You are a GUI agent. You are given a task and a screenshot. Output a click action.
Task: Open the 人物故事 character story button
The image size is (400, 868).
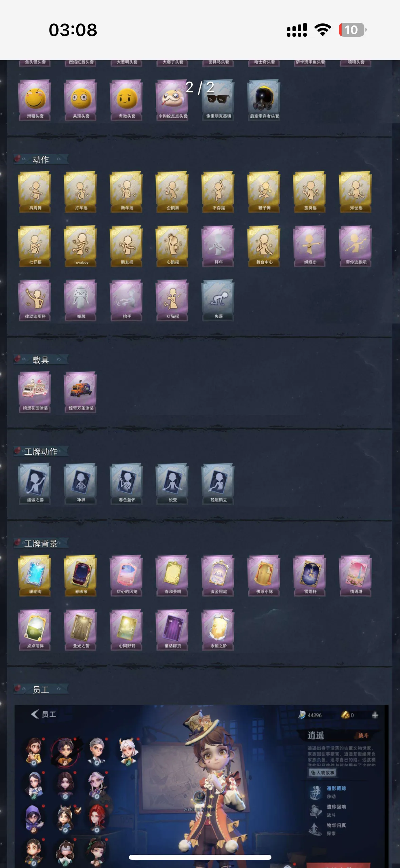pyautogui.click(x=323, y=773)
